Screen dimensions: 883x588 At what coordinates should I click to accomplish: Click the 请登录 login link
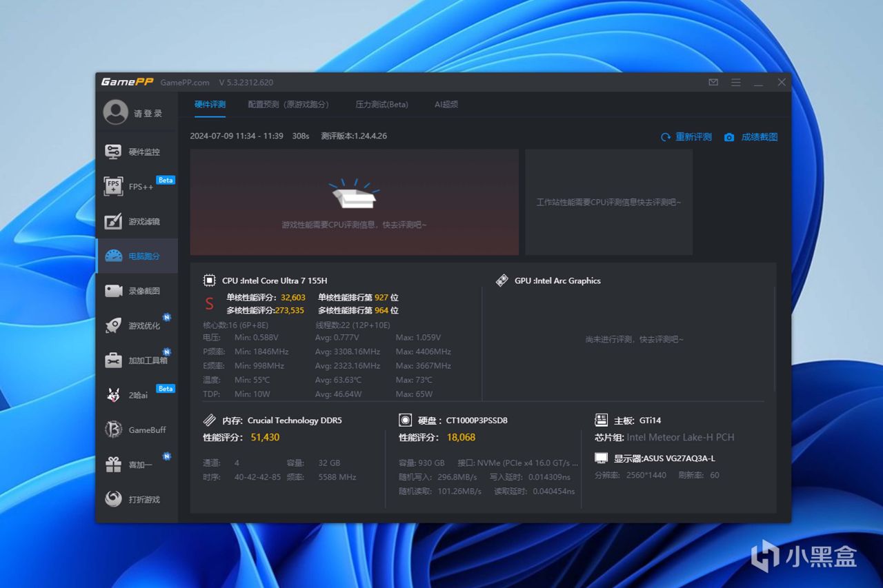coord(148,114)
